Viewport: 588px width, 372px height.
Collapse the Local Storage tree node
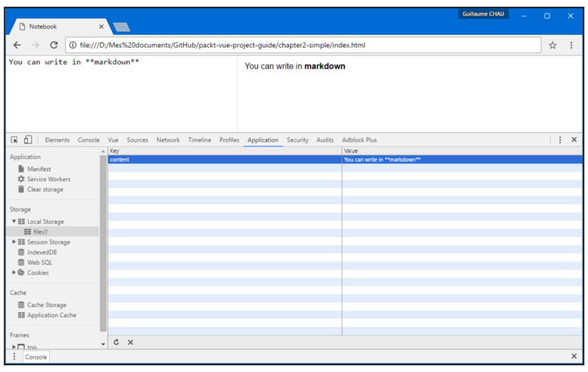pyautogui.click(x=14, y=222)
